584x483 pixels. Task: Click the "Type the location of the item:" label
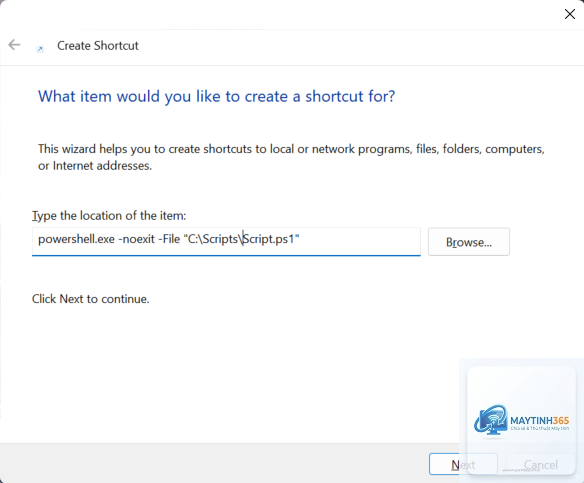click(109, 216)
